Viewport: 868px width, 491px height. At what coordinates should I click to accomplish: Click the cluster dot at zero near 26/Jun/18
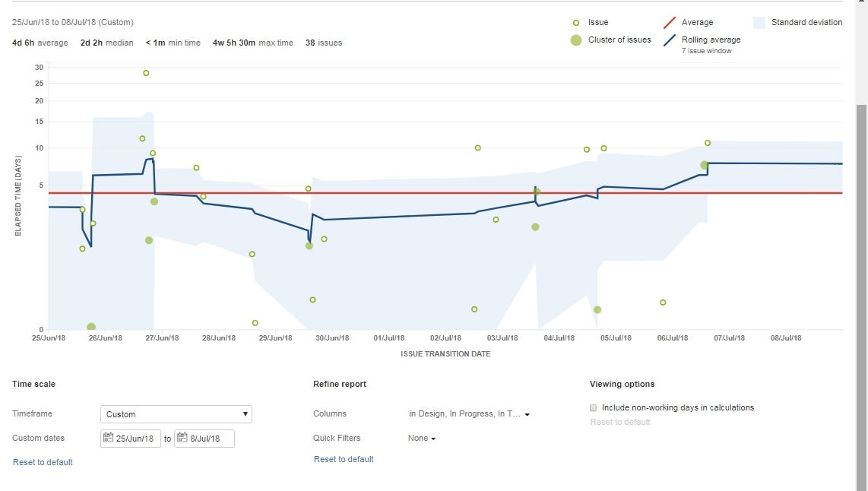click(x=91, y=327)
